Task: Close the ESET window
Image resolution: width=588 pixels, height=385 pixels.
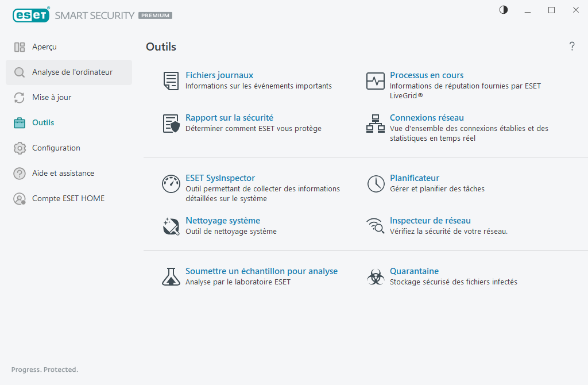Action: [575, 10]
